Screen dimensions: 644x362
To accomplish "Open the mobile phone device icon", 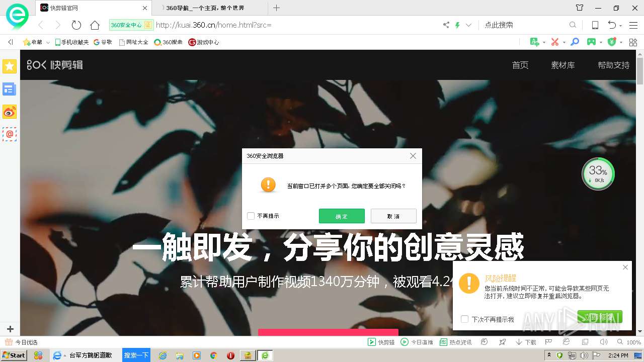I will 595,25.
